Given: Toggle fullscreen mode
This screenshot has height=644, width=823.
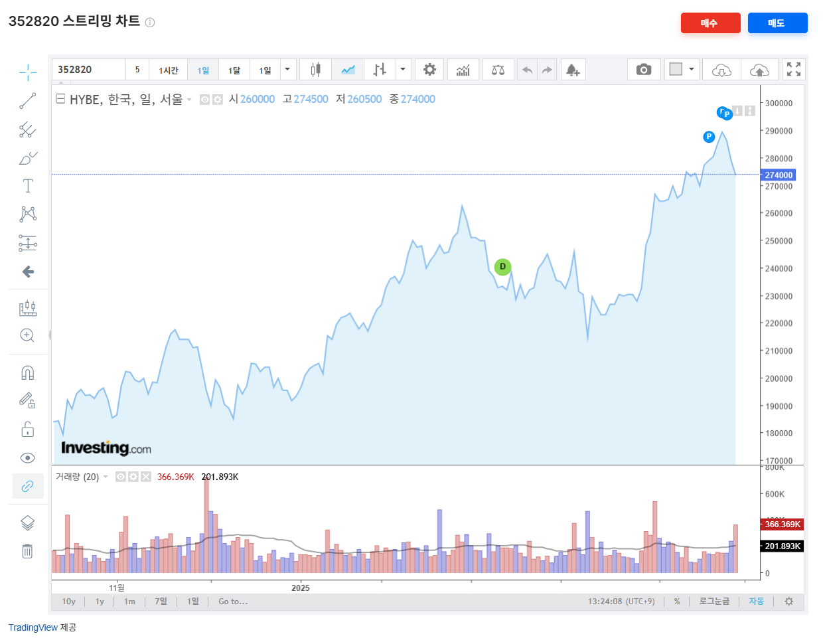Looking at the screenshot, I should tap(794, 70).
